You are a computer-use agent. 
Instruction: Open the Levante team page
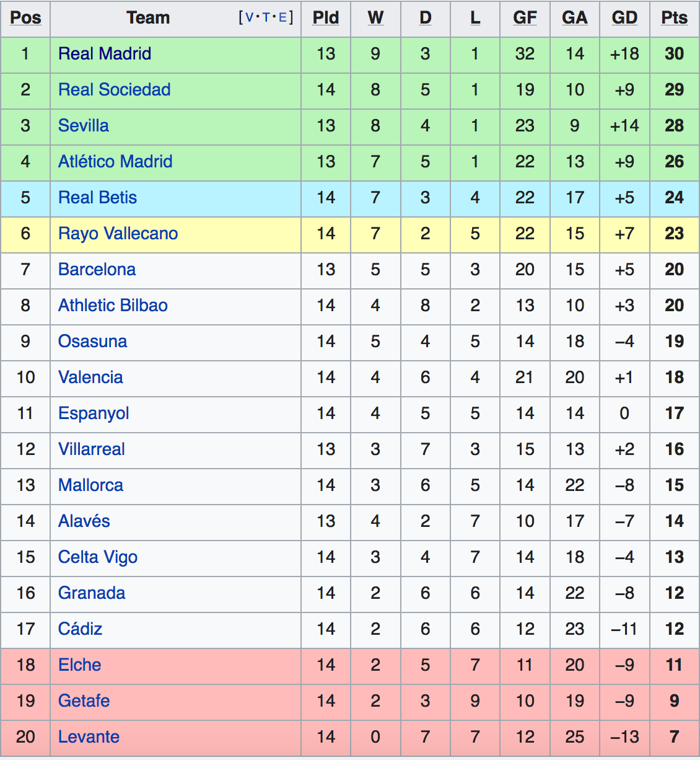click(89, 737)
